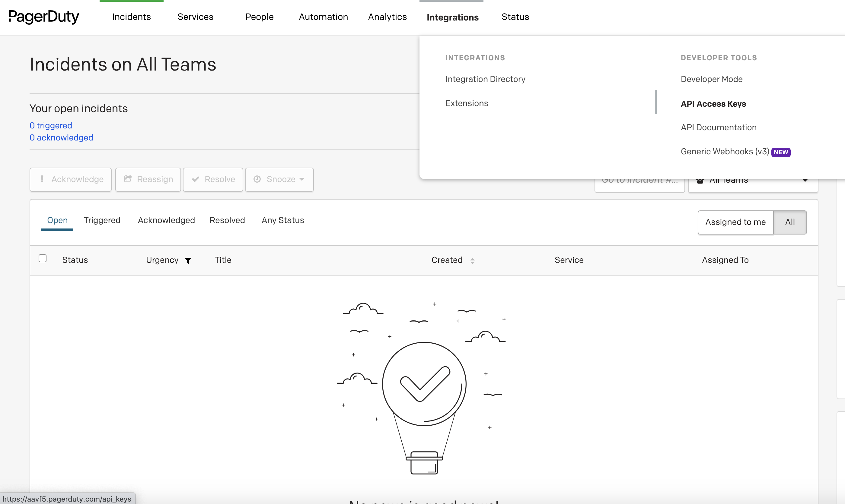
Task: Open the Integration Directory
Action: (x=485, y=79)
